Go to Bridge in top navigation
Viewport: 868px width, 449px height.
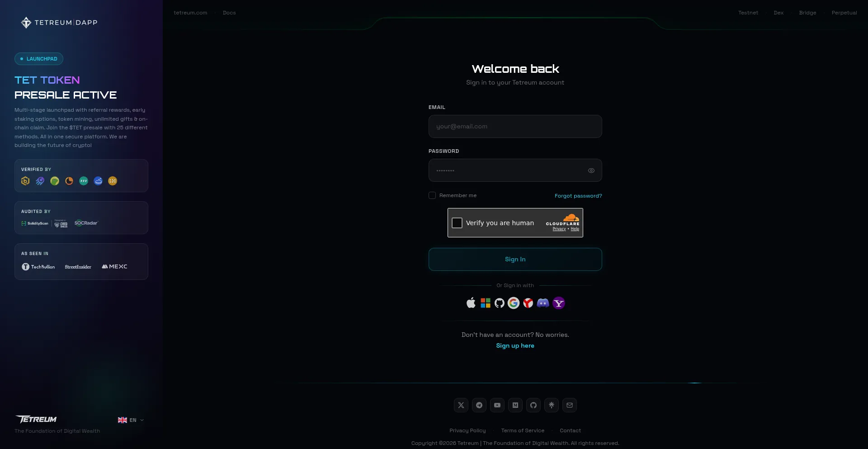click(x=807, y=13)
